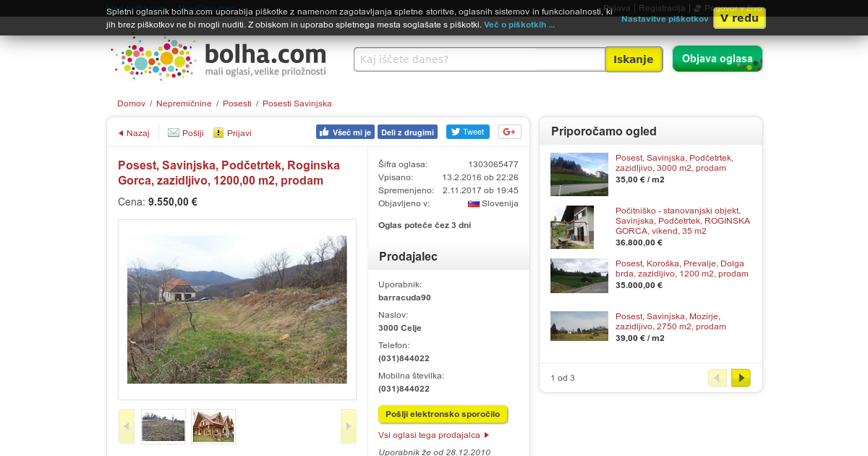
Task: Click the envelope 'Pošlji' icon
Action: pyautogui.click(x=174, y=132)
